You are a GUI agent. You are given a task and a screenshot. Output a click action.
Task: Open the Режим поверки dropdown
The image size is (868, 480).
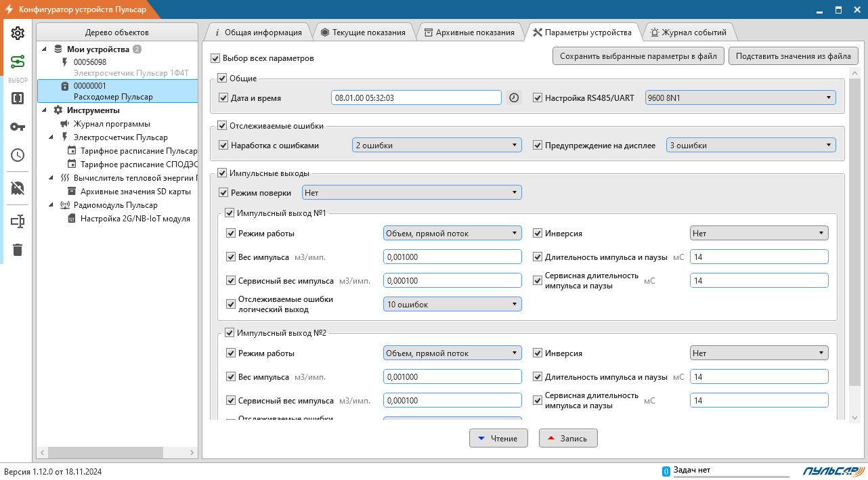point(412,192)
